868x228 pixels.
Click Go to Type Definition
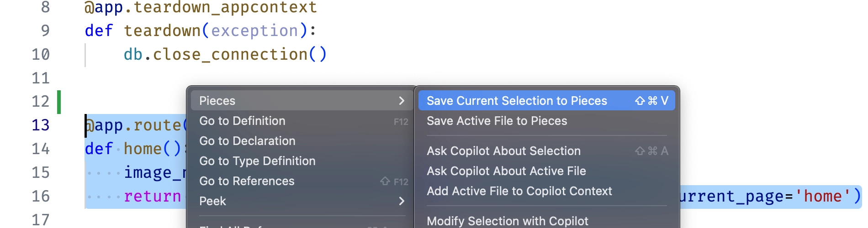[257, 161]
